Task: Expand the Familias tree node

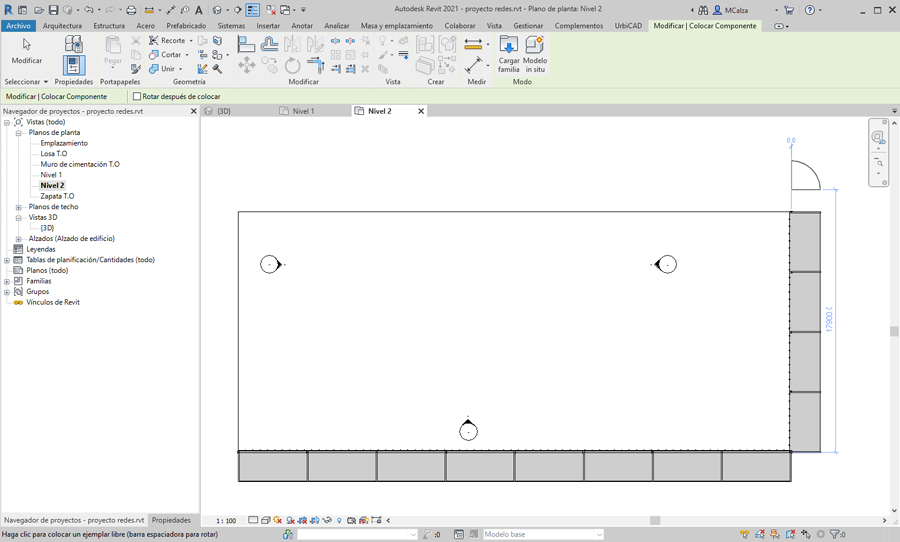Action: click(7, 281)
